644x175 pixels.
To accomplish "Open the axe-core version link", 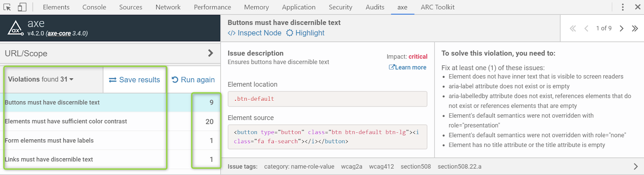I will tap(59, 33).
